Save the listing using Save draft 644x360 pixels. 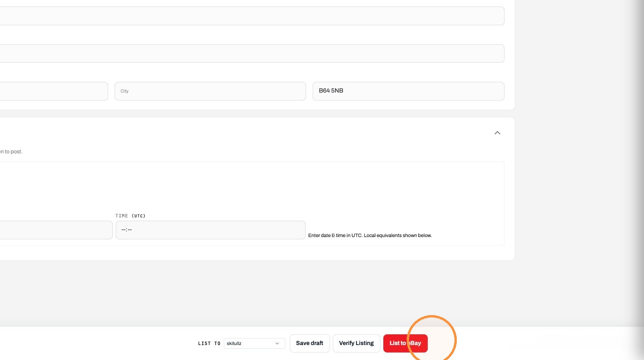[x=309, y=343]
